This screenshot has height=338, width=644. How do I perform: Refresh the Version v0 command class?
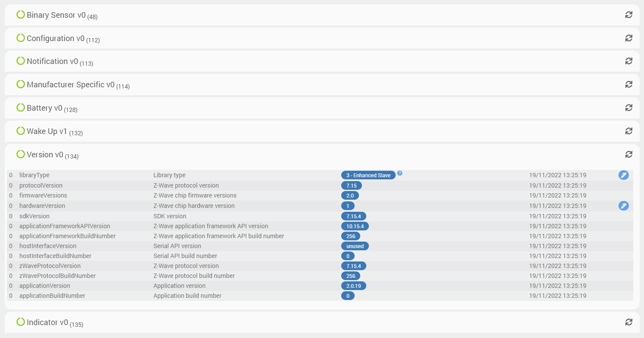point(628,154)
